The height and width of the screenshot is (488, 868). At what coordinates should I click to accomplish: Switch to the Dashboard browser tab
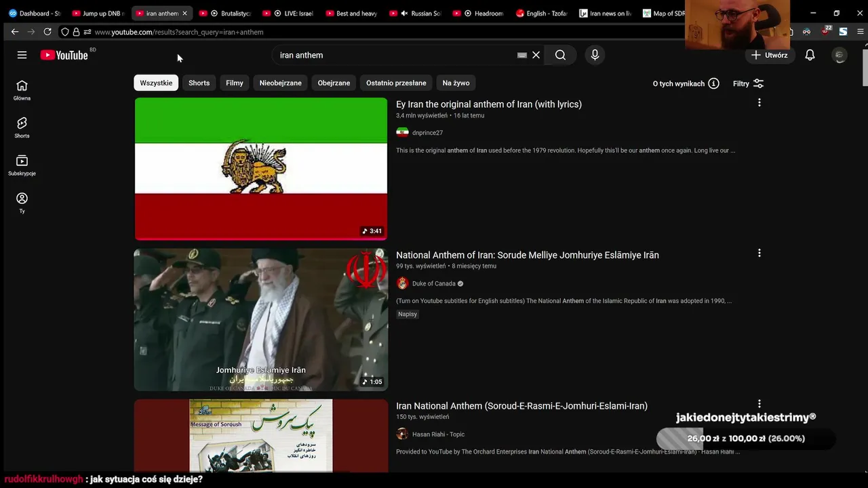click(x=34, y=14)
